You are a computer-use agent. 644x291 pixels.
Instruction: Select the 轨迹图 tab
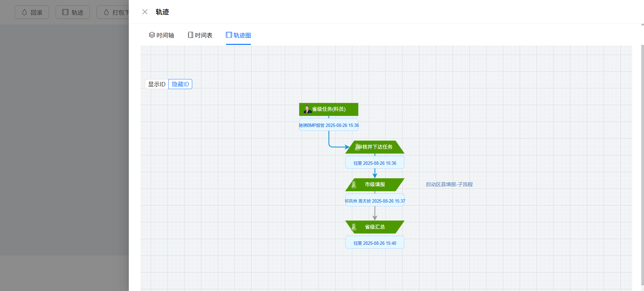[238, 35]
